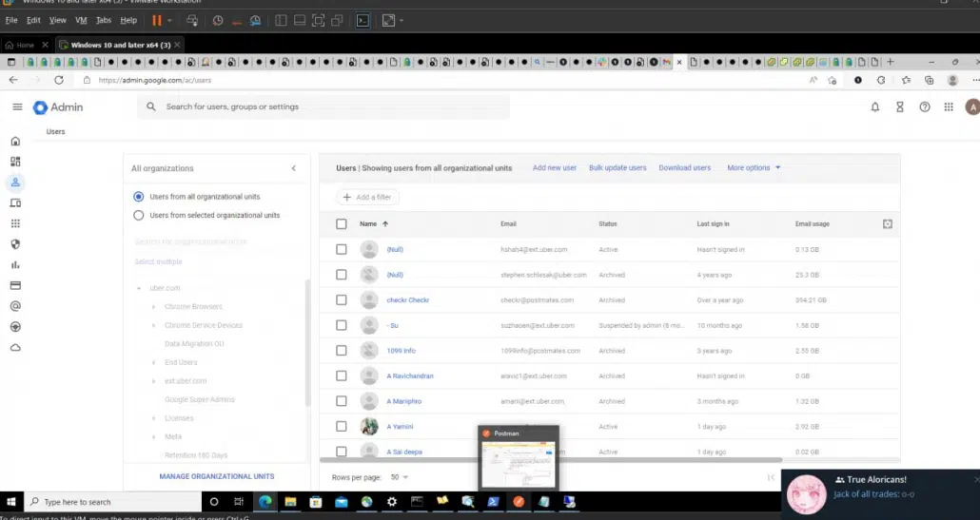Viewport: 980px width, 520px height.
Task: Expand the Chrome Service Devices unit
Action: coord(154,325)
